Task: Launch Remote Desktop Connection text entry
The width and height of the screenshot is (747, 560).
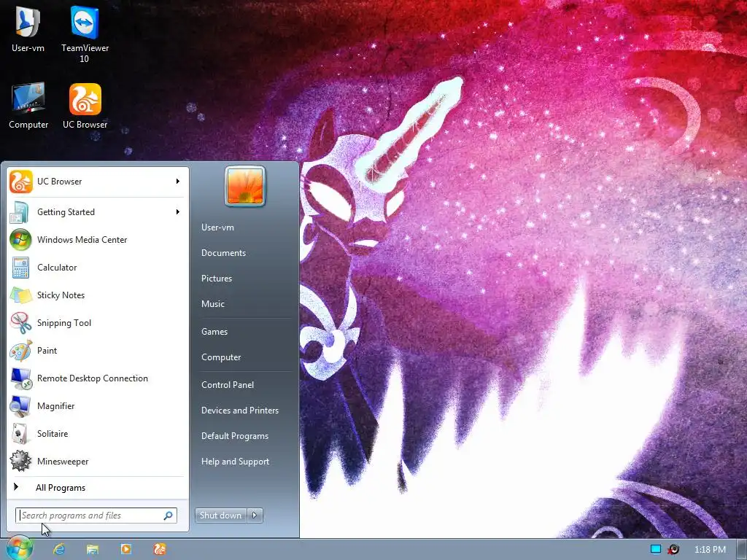Action: 93,378
